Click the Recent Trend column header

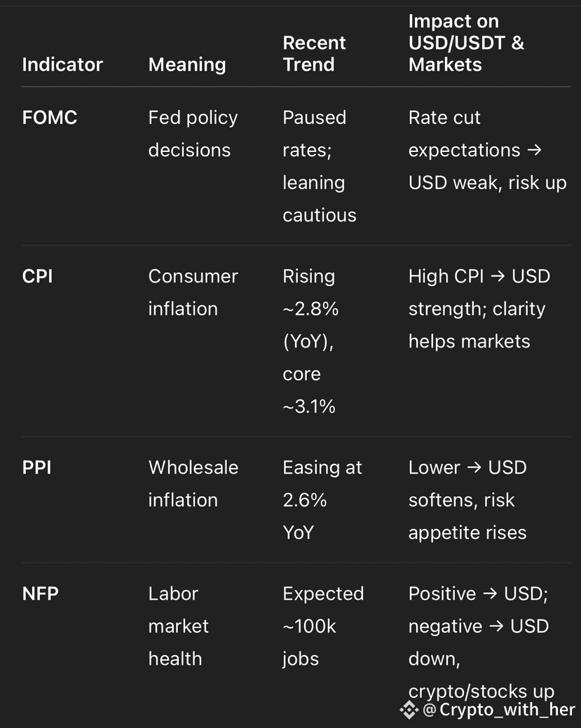315,53
